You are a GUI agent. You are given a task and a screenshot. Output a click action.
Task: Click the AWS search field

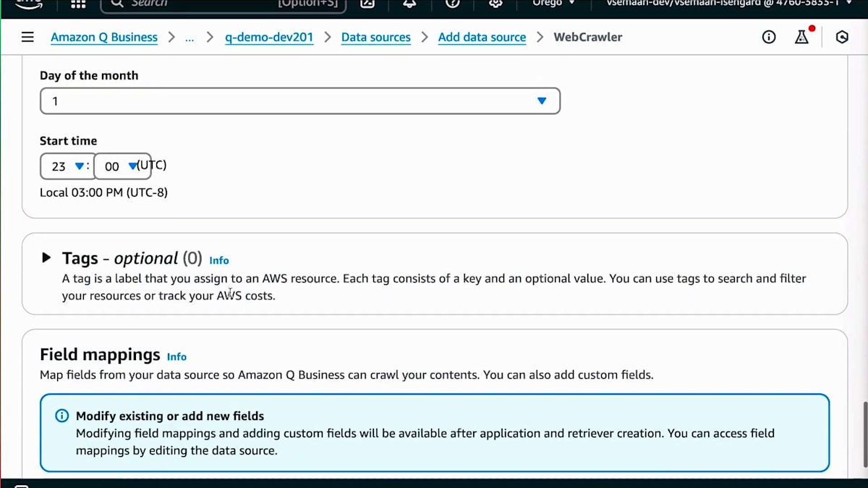tap(223, 4)
